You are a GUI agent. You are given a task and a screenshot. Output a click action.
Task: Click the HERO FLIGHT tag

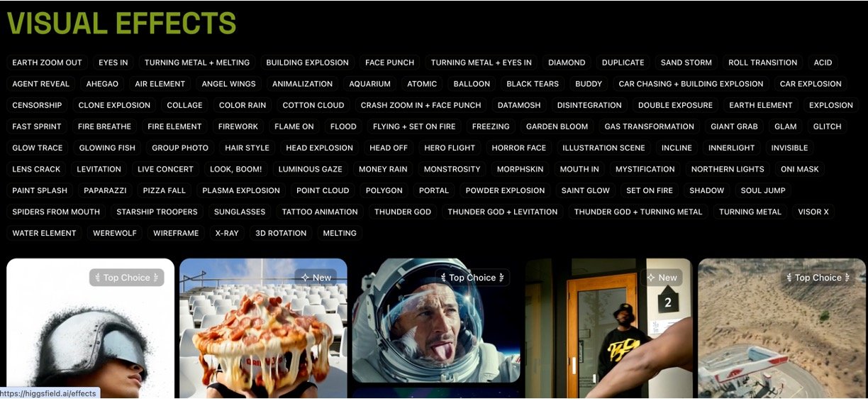tap(450, 148)
